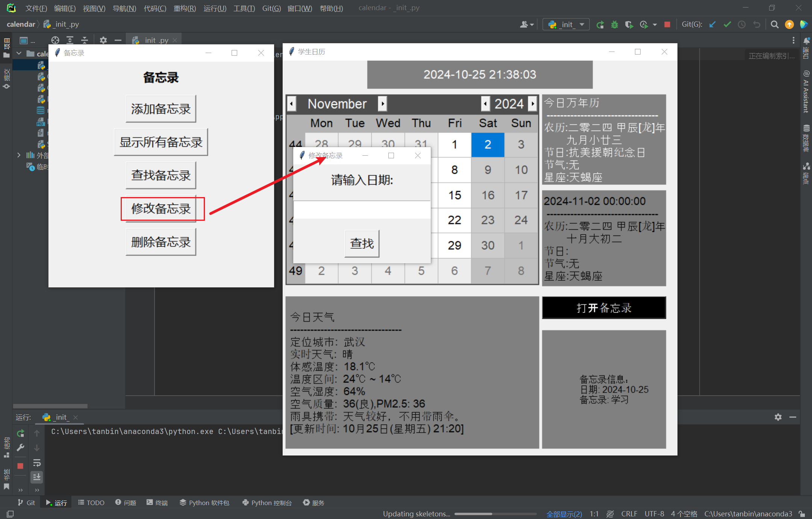The height and width of the screenshot is (519, 812).
Task: Commit changes with green checkmark icon
Action: tap(727, 25)
